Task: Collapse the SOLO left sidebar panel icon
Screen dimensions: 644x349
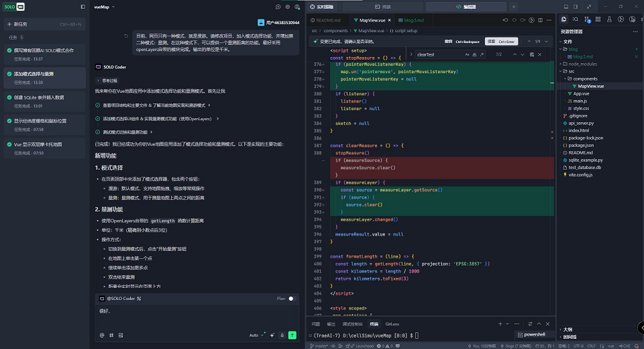Action: point(83,7)
